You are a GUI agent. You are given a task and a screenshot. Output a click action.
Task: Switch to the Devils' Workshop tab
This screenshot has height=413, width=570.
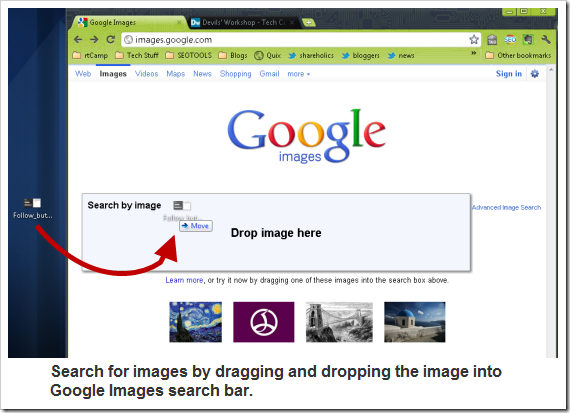(244, 23)
